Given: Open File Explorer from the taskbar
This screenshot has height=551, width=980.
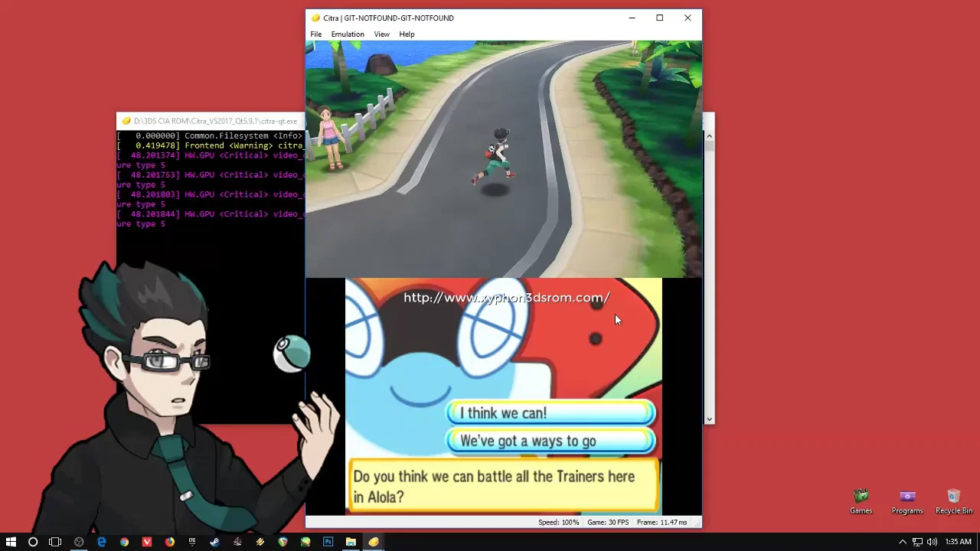Looking at the screenshot, I should pos(351,542).
